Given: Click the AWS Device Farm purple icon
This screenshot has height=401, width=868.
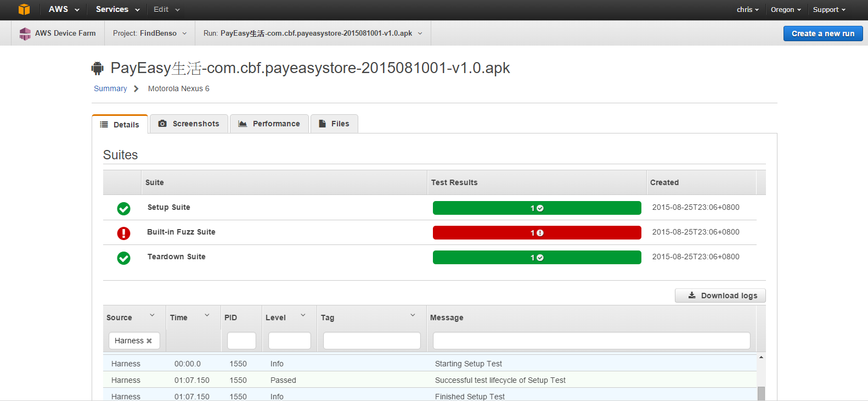Looking at the screenshot, I should [x=25, y=34].
